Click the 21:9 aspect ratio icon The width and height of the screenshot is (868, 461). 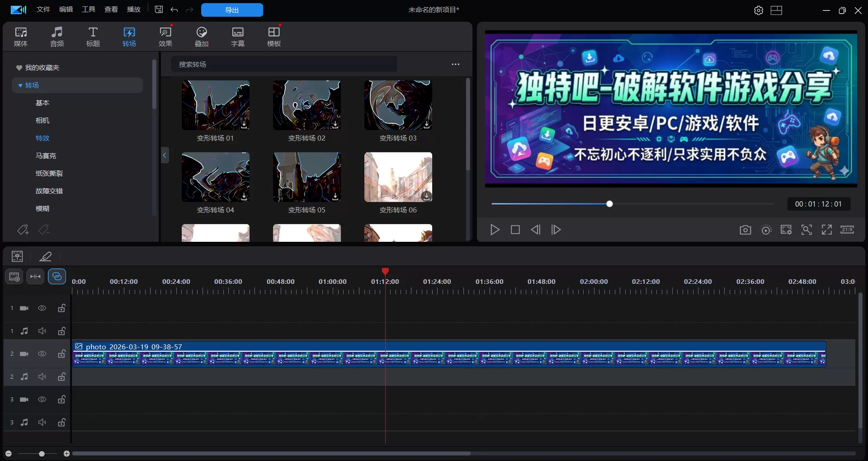(x=847, y=230)
